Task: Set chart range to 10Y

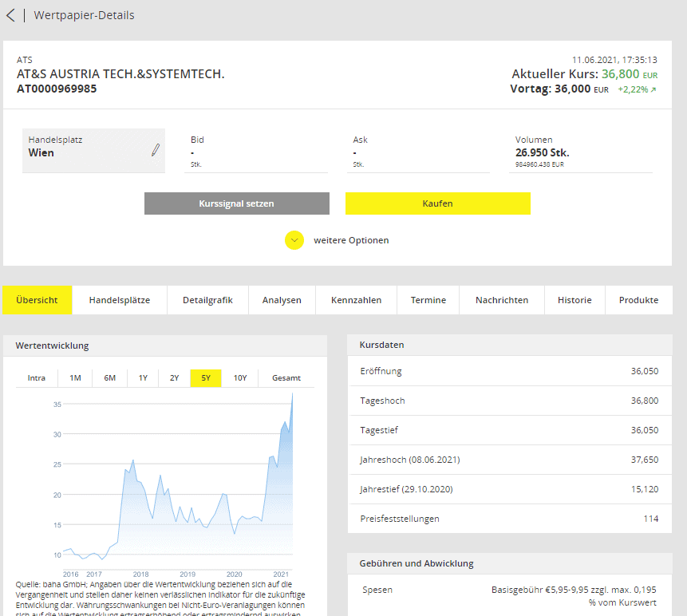Action: click(x=240, y=378)
